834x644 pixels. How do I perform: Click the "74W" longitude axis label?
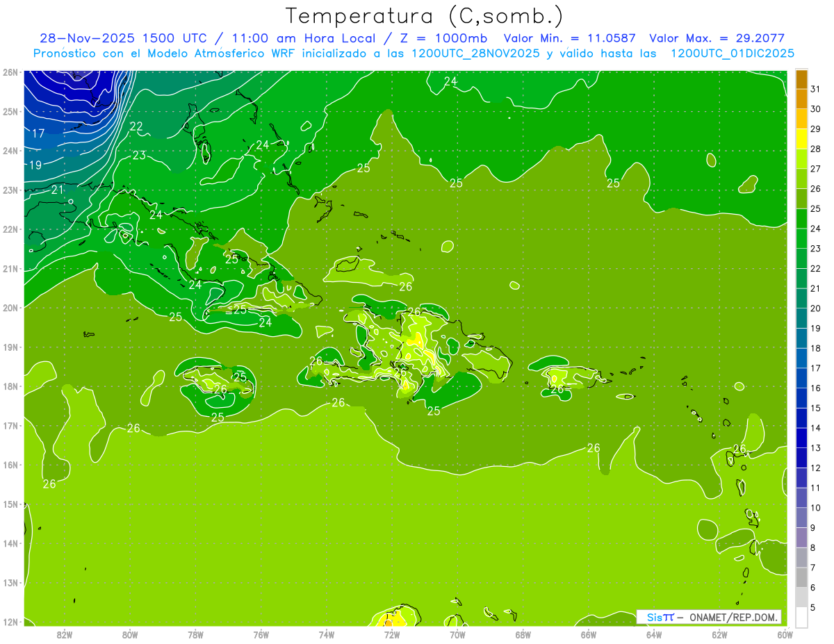pyautogui.click(x=327, y=634)
